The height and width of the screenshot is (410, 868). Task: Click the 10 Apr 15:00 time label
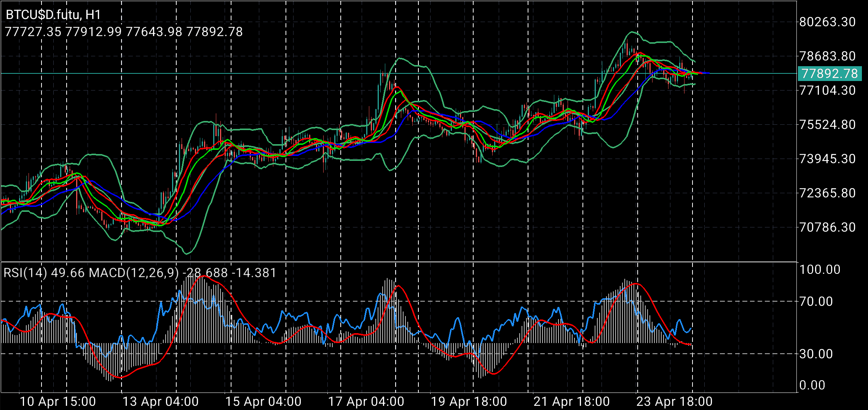pyautogui.click(x=57, y=402)
